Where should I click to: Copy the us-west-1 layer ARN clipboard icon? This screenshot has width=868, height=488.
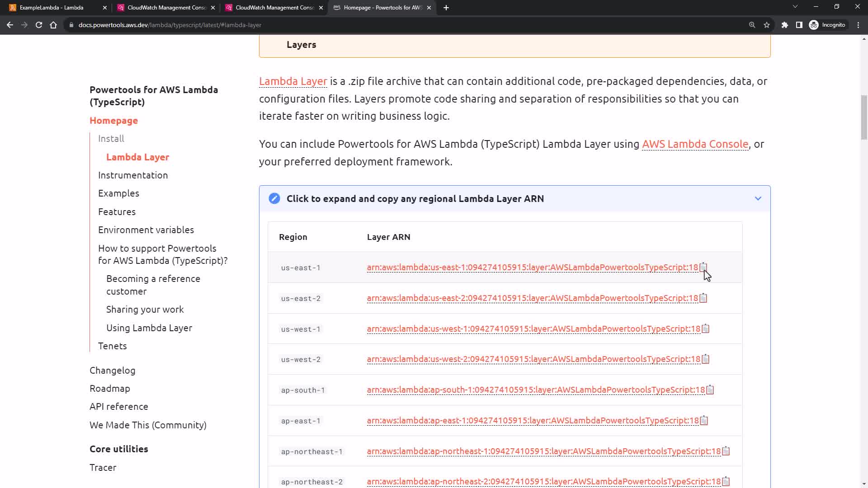point(705,329)
